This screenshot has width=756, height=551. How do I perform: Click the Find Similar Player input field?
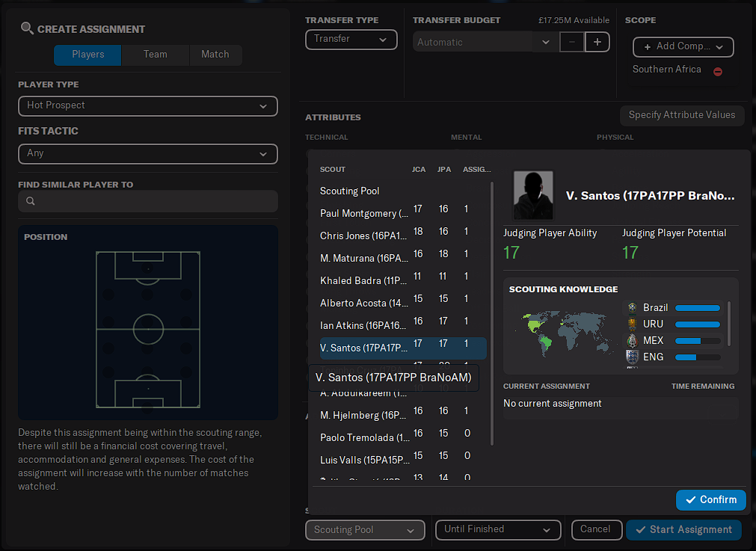[x=148, y=201]
